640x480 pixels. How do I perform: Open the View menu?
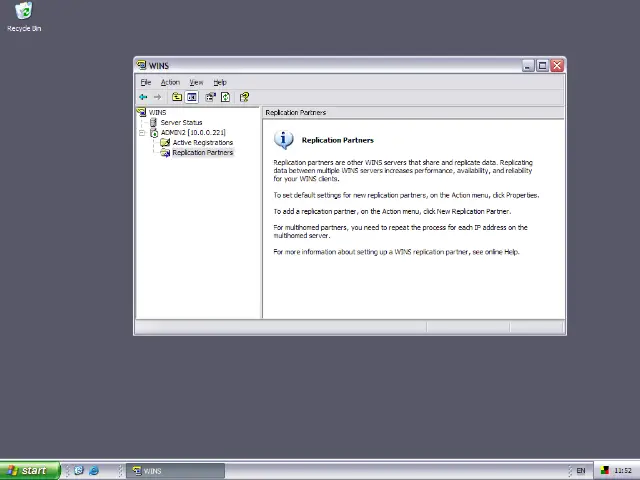click(196, 82)
